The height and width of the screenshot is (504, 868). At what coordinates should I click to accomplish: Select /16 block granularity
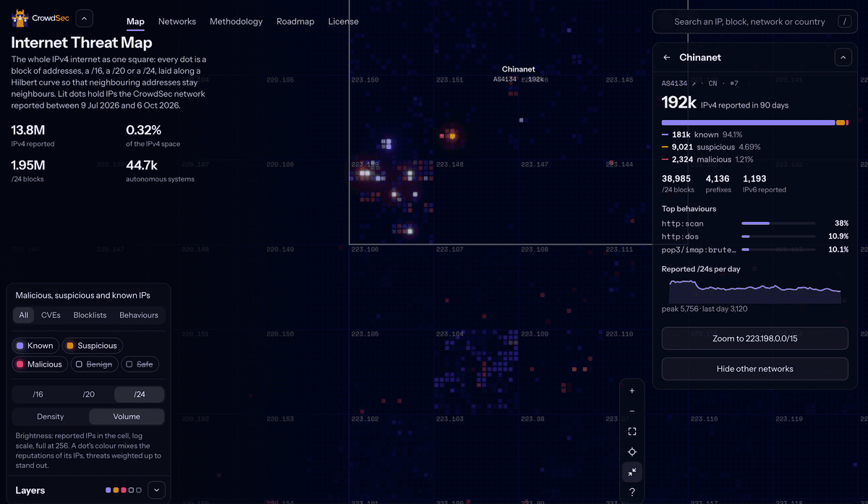click(x=38, y=395)
